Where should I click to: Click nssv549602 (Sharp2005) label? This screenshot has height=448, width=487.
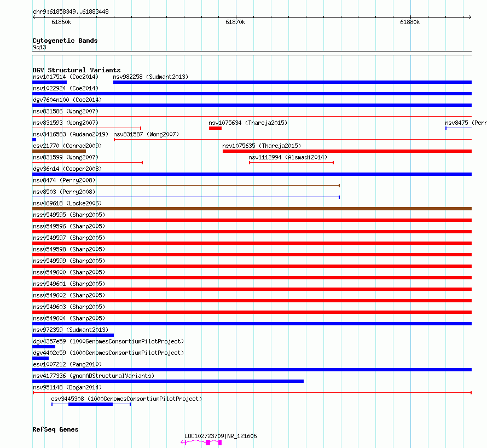click(x=69, y=295)
